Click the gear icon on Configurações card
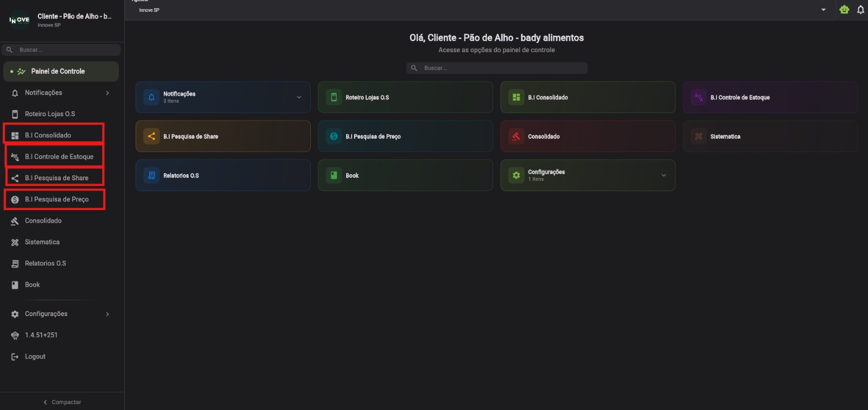This screenshot has height=410, width=868. pyautogui.click(x=516, y=175)
